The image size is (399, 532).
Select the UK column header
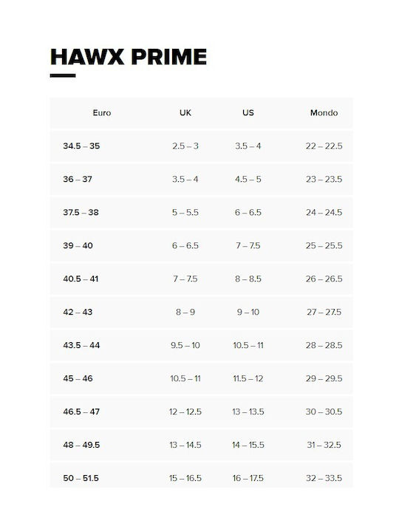coord(185,112)
